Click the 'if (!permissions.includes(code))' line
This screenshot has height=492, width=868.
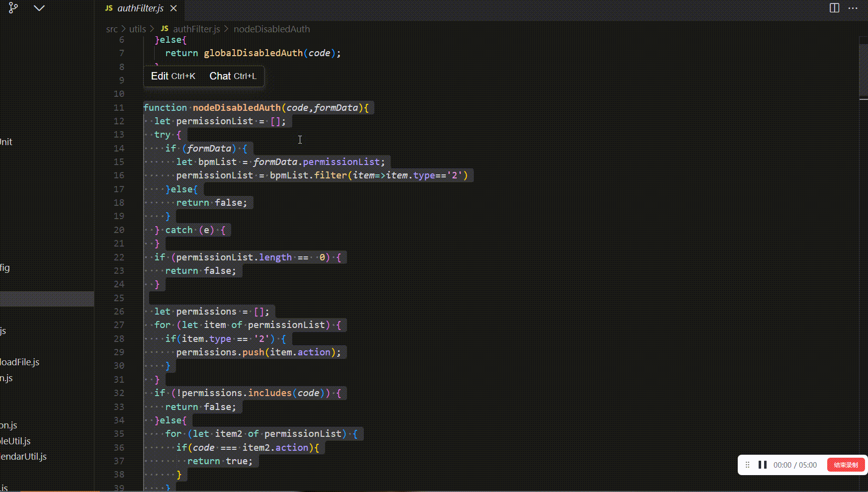pos(248,393)
